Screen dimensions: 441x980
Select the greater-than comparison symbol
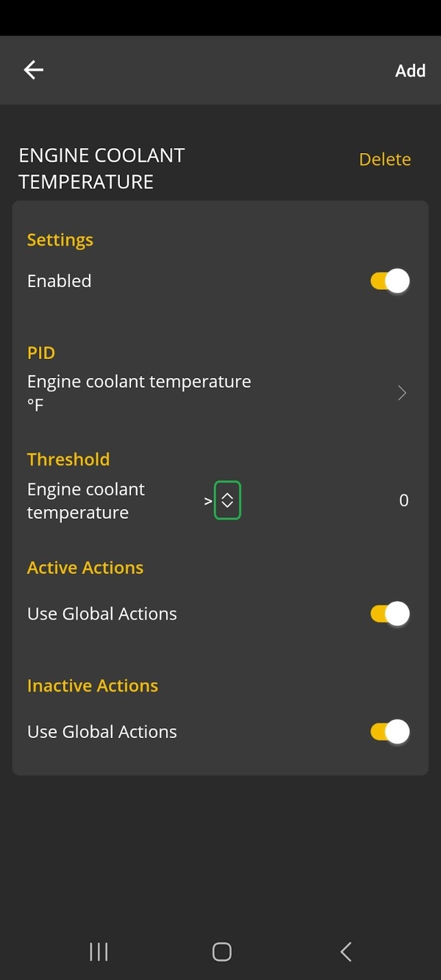tap(206, 500)
